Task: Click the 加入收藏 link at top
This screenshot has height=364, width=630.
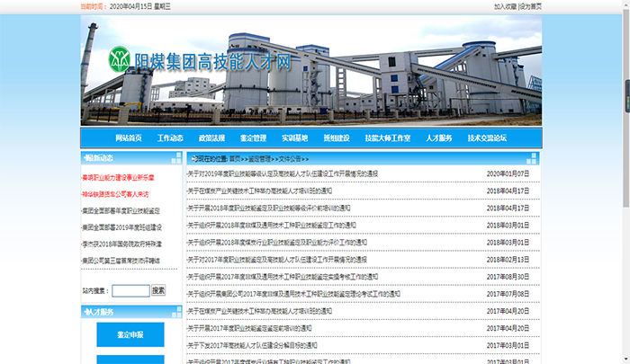Action: coord(505,5)
